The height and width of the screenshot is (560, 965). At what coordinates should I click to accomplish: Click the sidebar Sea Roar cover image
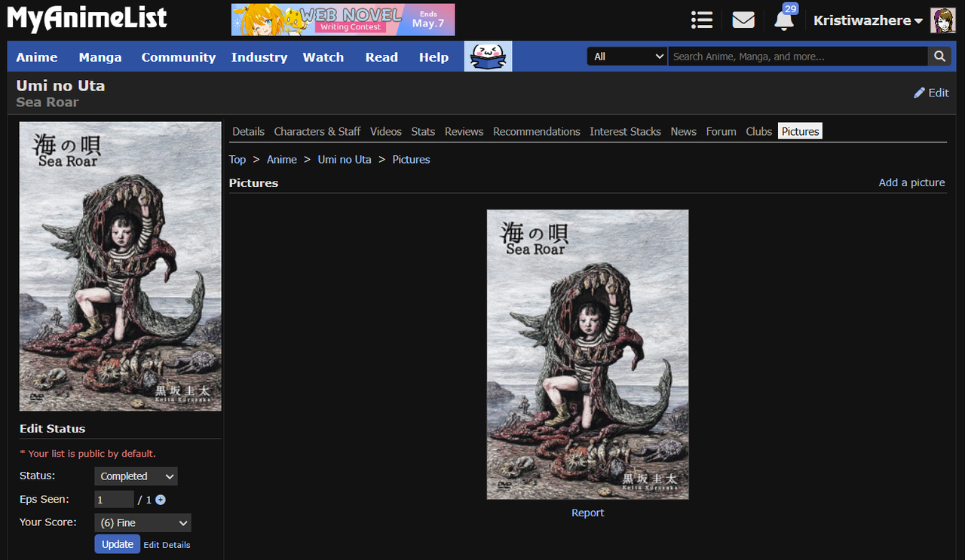(121, 266)
